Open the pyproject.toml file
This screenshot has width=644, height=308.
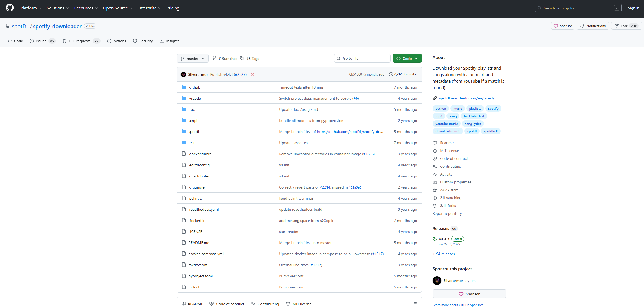(200, 276)
